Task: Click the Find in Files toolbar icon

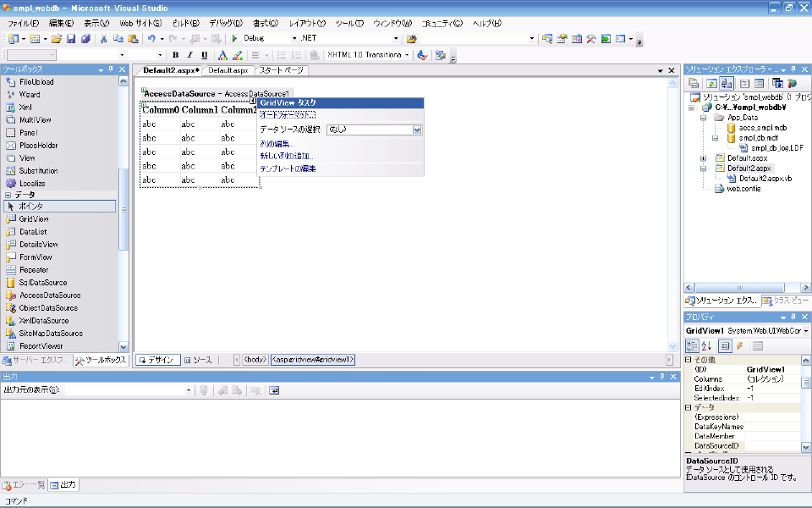Action: [x=412, y=39]
